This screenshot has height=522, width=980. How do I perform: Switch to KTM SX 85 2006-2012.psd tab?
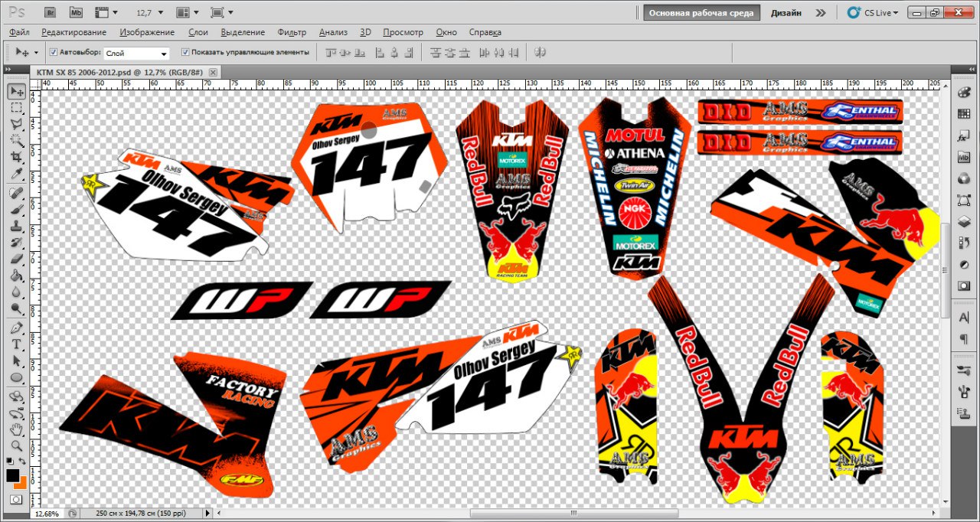point(119,72)
